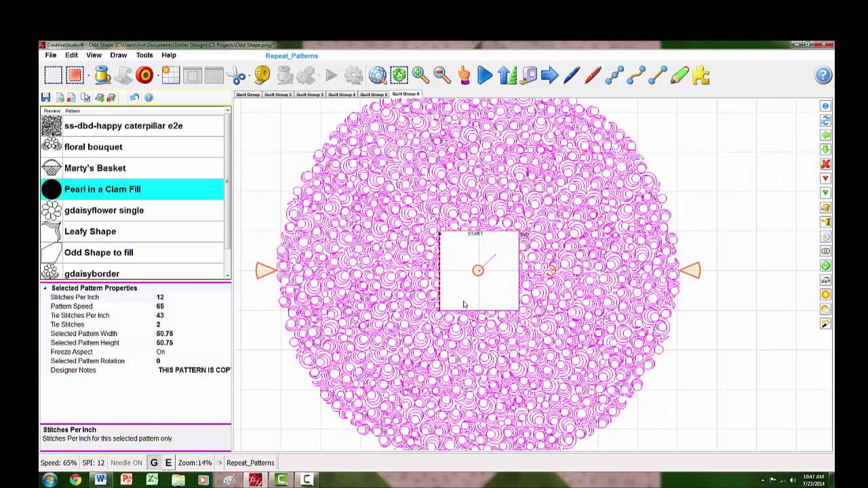Select the hand pan tool

[x=464, y=75]
